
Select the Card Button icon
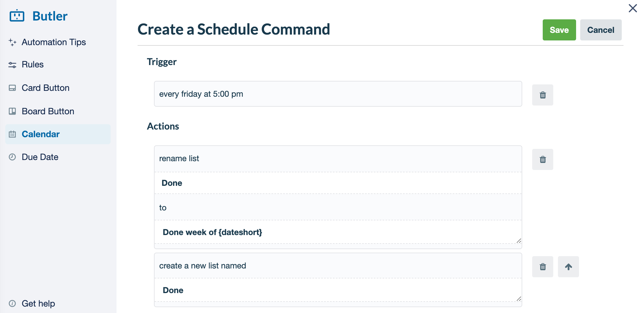click(12, 88)
